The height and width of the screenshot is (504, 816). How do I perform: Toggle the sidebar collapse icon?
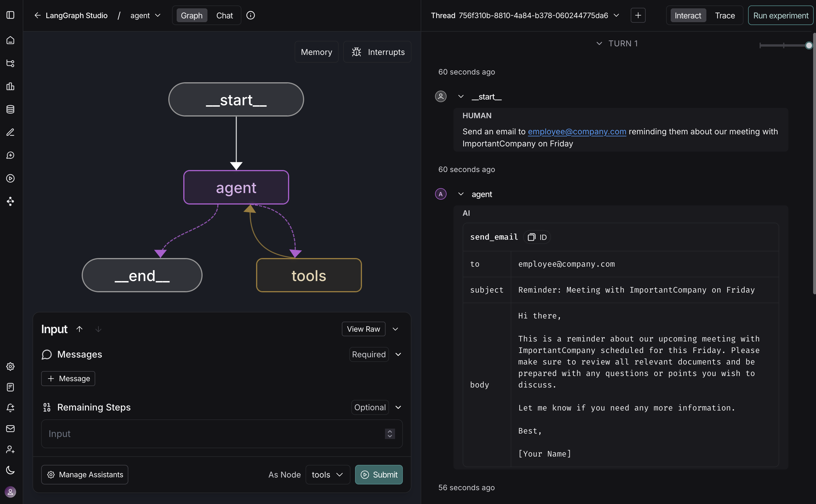click(x=10, y=15)
